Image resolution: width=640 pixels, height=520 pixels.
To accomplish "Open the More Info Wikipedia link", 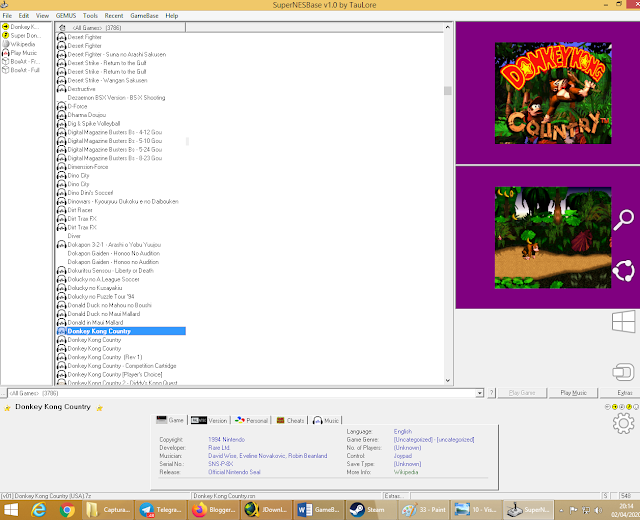I will pos(406,472).
